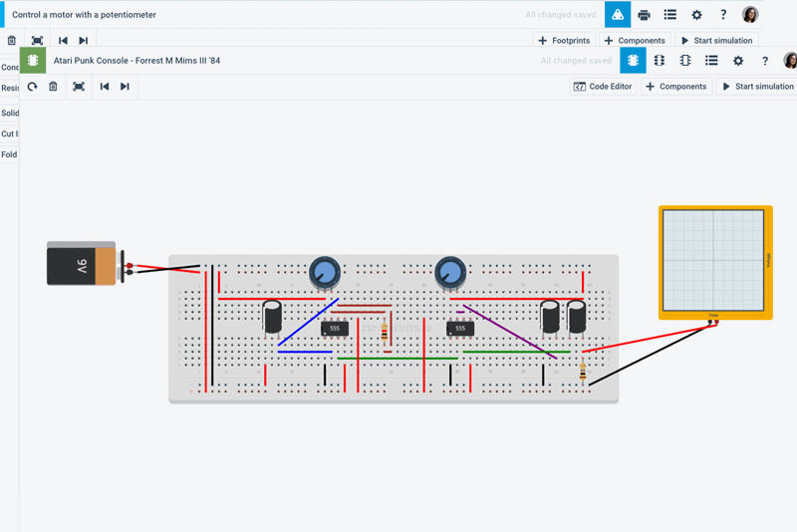Open Components panel in Atari Punk window
797x532 pixels.
point(676,87)
